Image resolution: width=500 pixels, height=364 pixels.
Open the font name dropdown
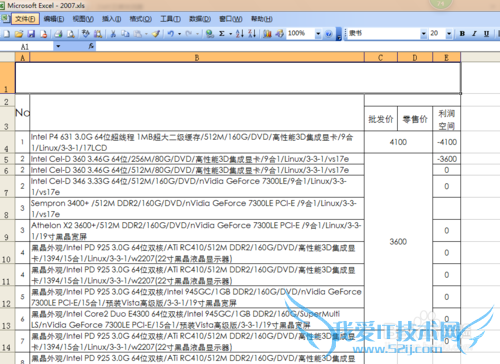click(x=424, y=34)
